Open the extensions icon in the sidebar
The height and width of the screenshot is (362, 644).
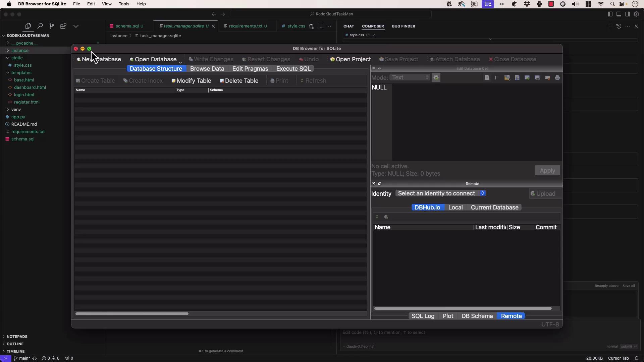pos(63,26)
